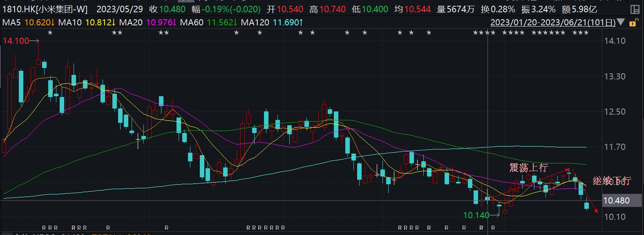Click the MA60 moving average value
Image resolution: width=644 pixels, height=235 pixels.
pyautogui.click(x=221, y=23)
